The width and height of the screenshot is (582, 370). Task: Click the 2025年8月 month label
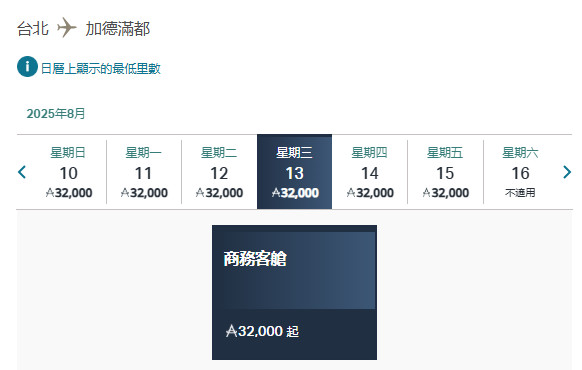point(56,114)
